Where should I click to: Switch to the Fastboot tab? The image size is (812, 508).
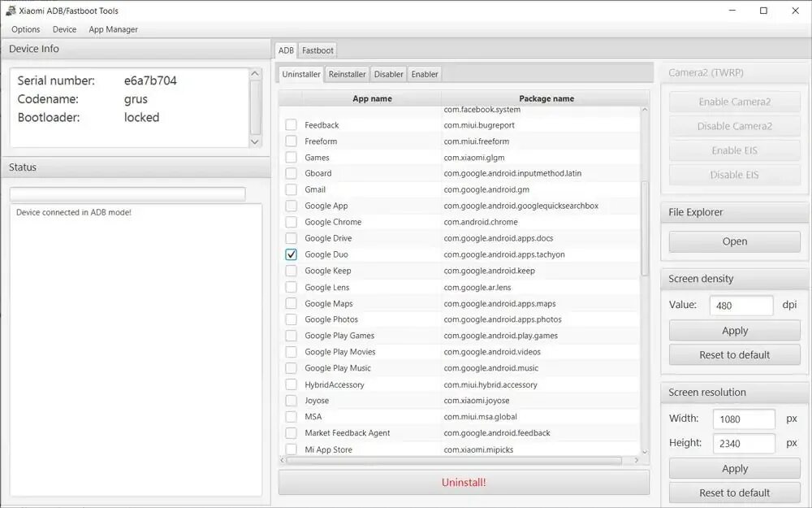point(317,50)
